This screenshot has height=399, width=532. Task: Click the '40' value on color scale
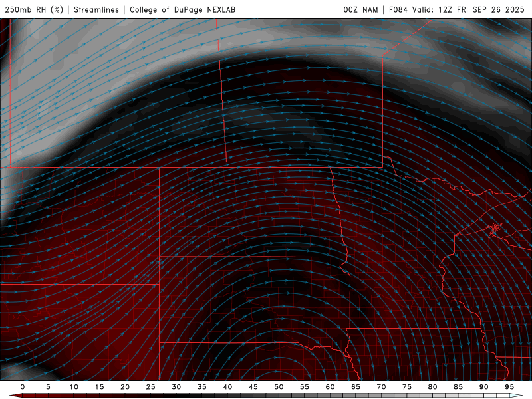tap(227, 387)
